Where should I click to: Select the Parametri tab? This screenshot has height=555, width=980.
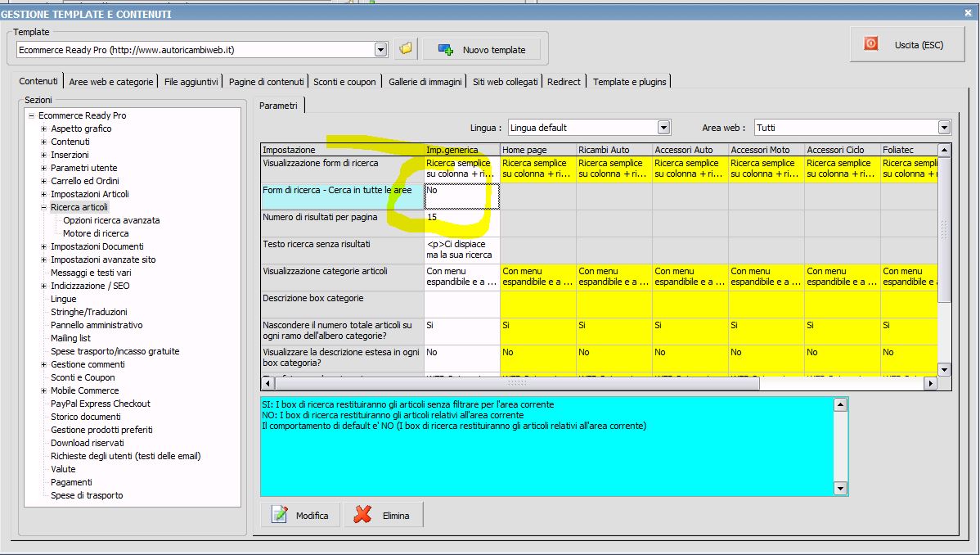click(278, 106)
